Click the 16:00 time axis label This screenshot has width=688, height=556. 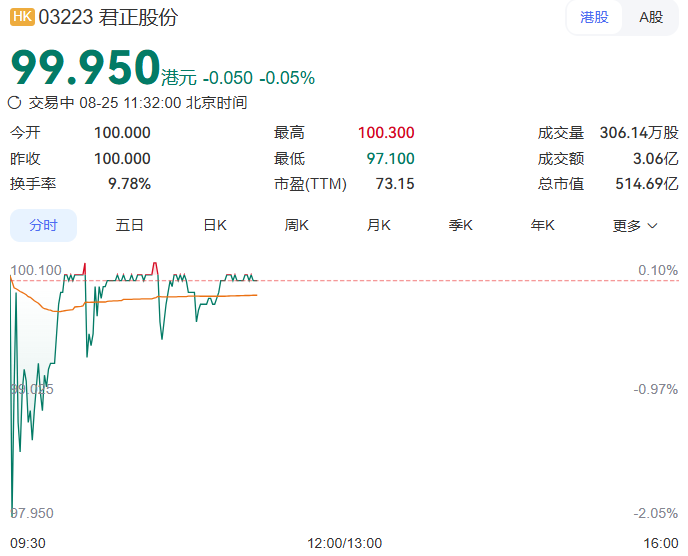661,543
